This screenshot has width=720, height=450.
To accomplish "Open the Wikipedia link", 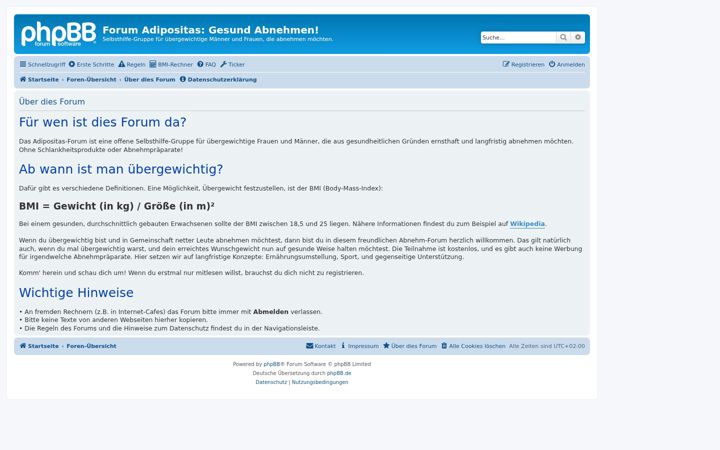I will [x=527, y=224].
